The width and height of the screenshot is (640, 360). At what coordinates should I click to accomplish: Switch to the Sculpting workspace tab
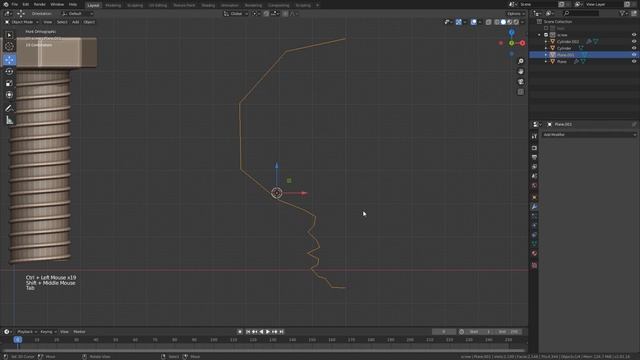pyautogui.click(x=135, y=5)
